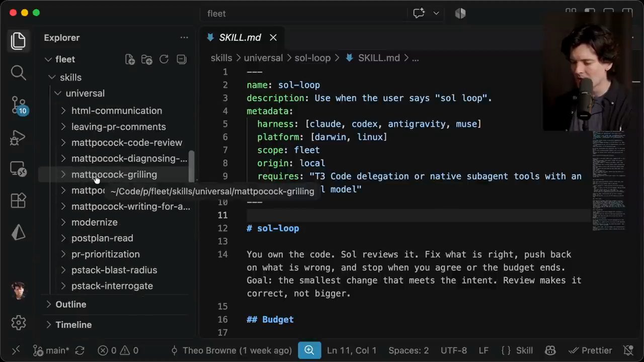The image size is (644, 362).
Task: Open the Manage settings gear
Action: [18, 322]
